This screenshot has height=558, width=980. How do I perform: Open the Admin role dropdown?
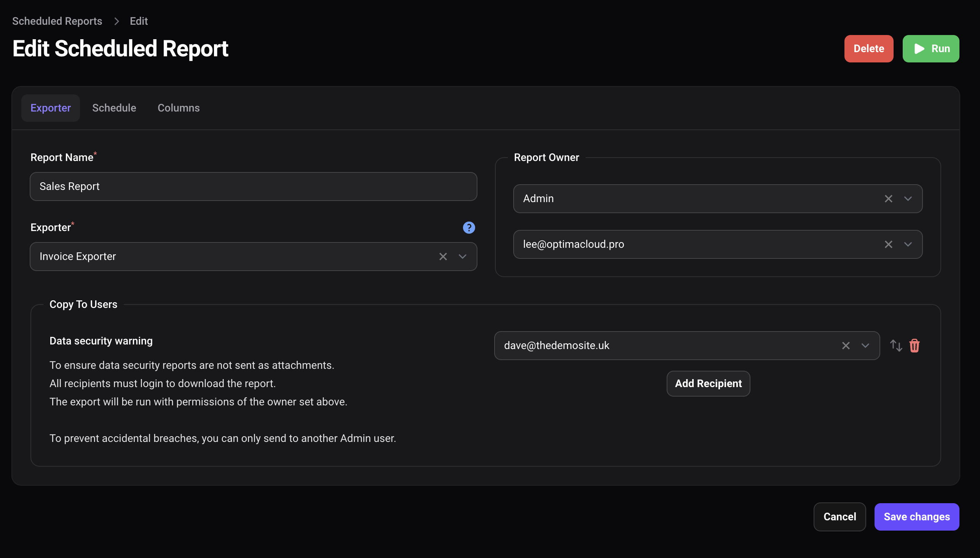(908, 199)
